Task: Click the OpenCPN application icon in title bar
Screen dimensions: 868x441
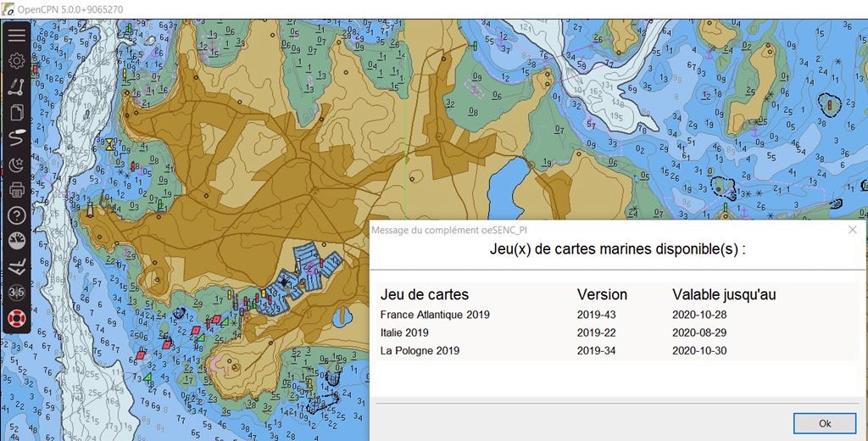Action: [8, 9]
